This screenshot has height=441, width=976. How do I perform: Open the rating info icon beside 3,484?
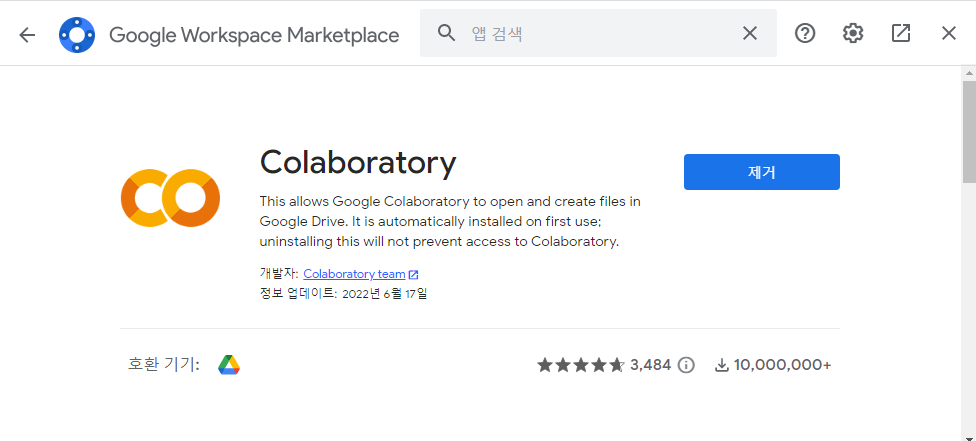pos(686,364)
